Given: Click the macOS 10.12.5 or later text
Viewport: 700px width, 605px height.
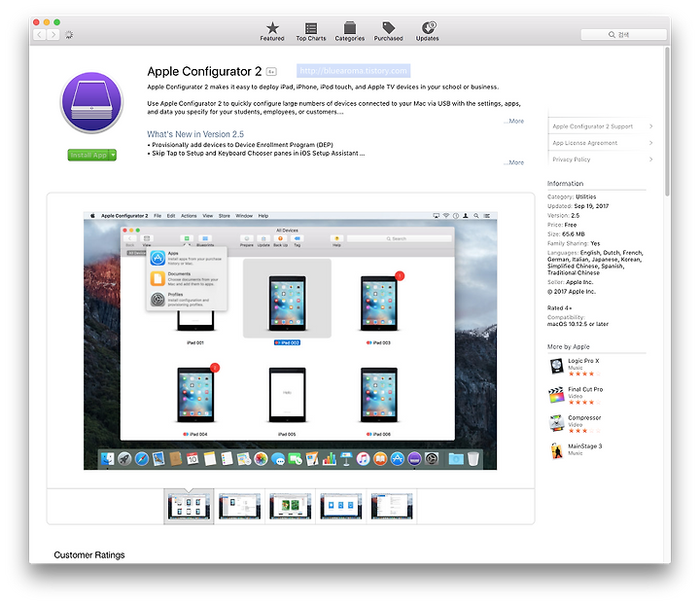Looking at the screenshot, I should 577,324.
